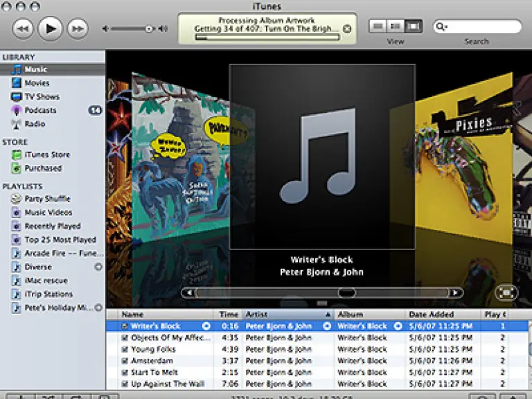
Task: Skip to the previous track
Action: [22, 28]
